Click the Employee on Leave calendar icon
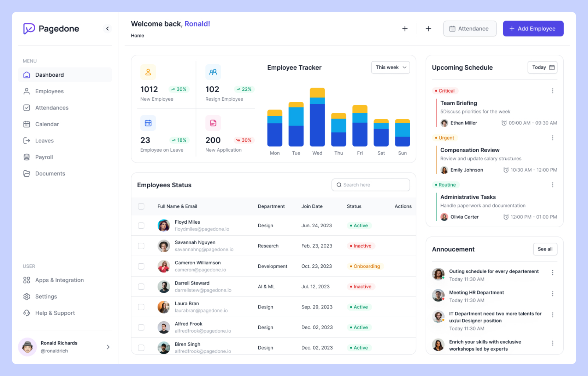 [x=148, y=123]
